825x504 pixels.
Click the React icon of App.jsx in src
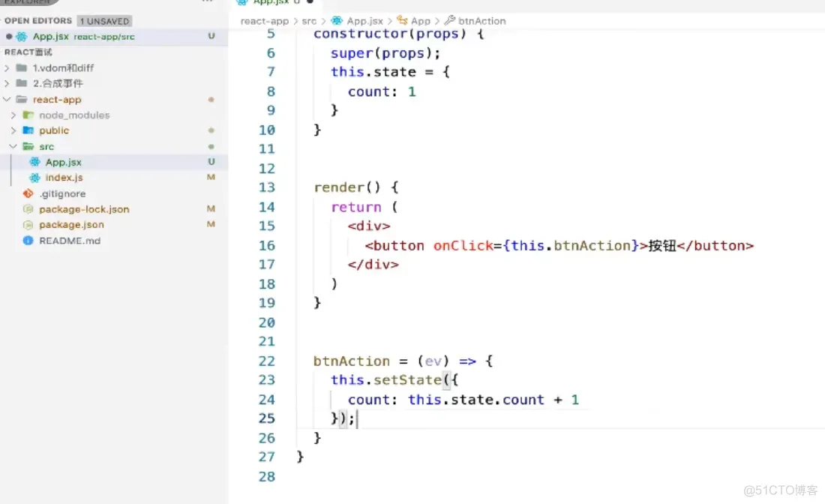34,162
